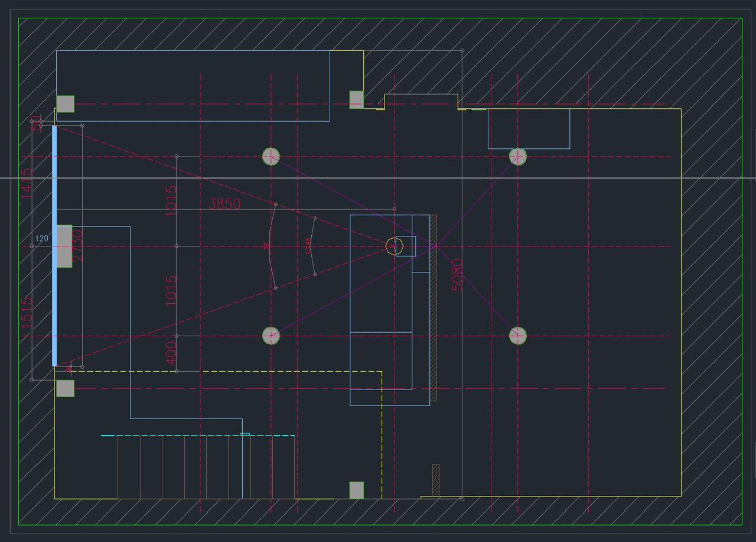Pick the lower-right grey speaker circle

518,336
